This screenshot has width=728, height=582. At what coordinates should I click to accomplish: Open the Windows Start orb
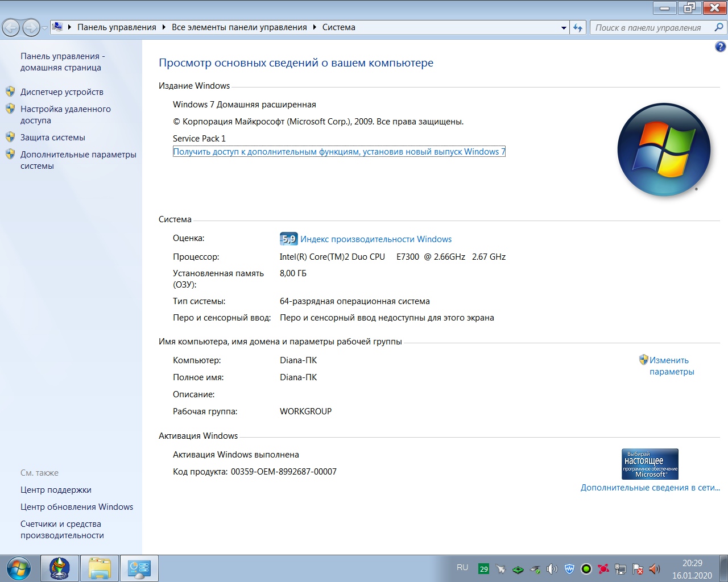click(19, 568)
